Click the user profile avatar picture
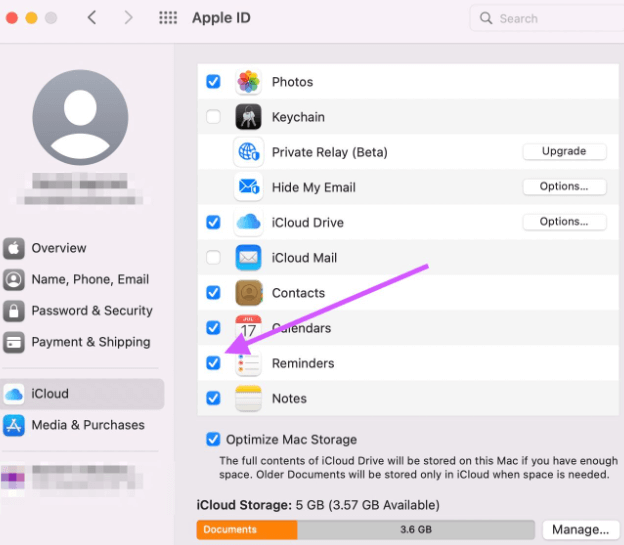Viewport: 624px width, 545px height. (x=80, y=117)
